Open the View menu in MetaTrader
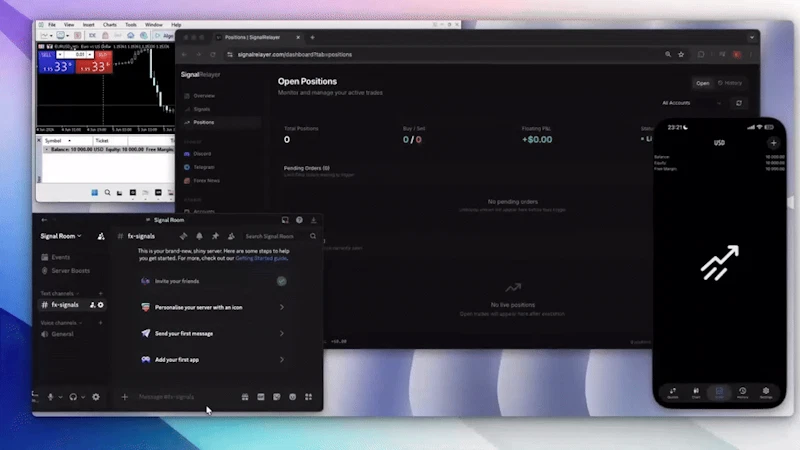The height and width of the screenshot is (450, 800). click(x=69, y=24)
